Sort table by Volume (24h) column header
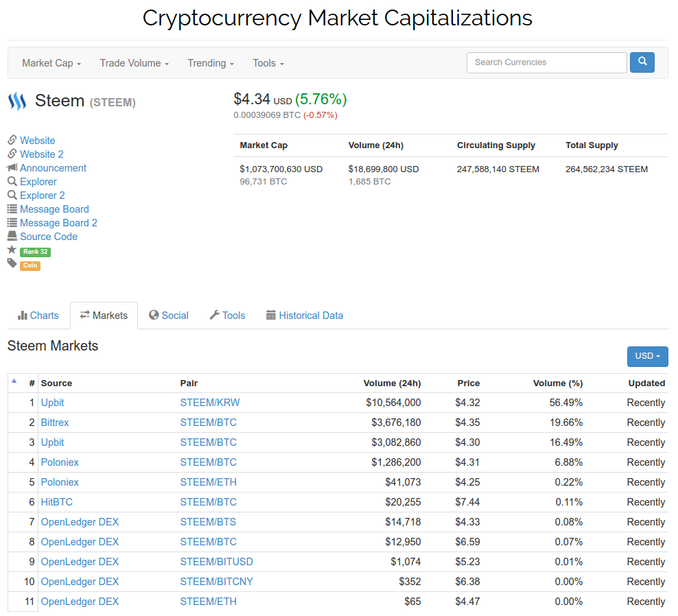678x616 pixels. click(x=393, y=383)
